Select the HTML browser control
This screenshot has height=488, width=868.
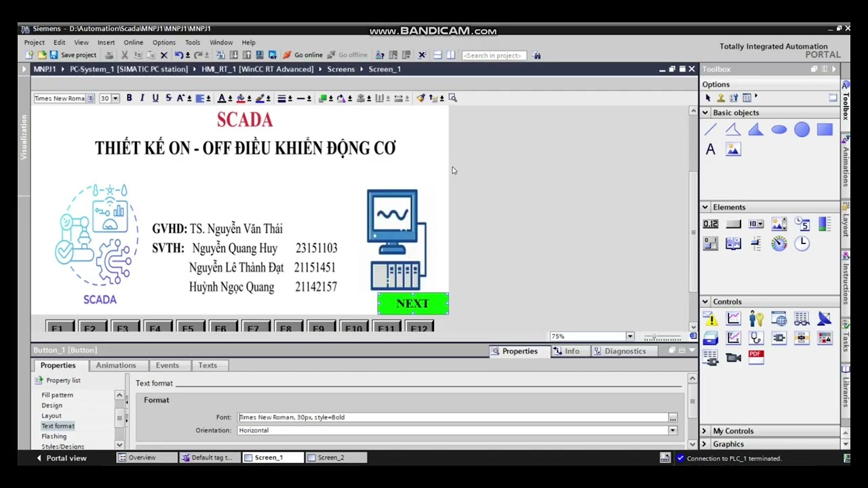[779, 319]
